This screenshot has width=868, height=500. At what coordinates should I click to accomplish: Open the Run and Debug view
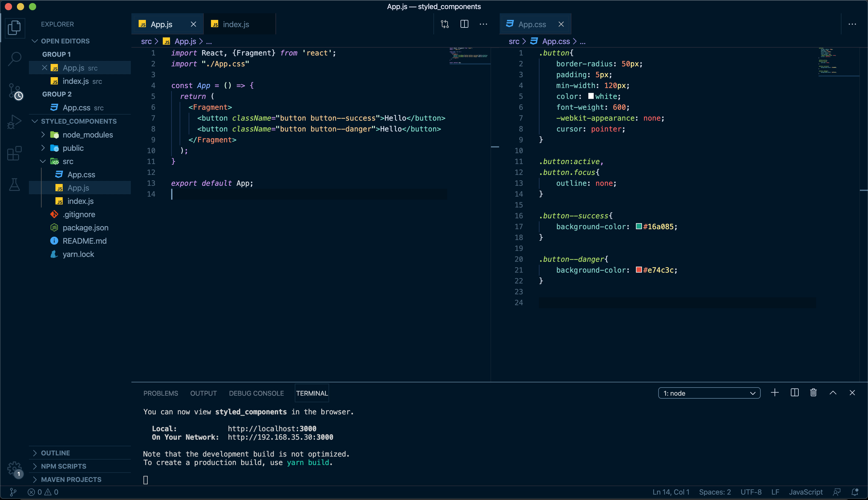(x=14, y=122)
